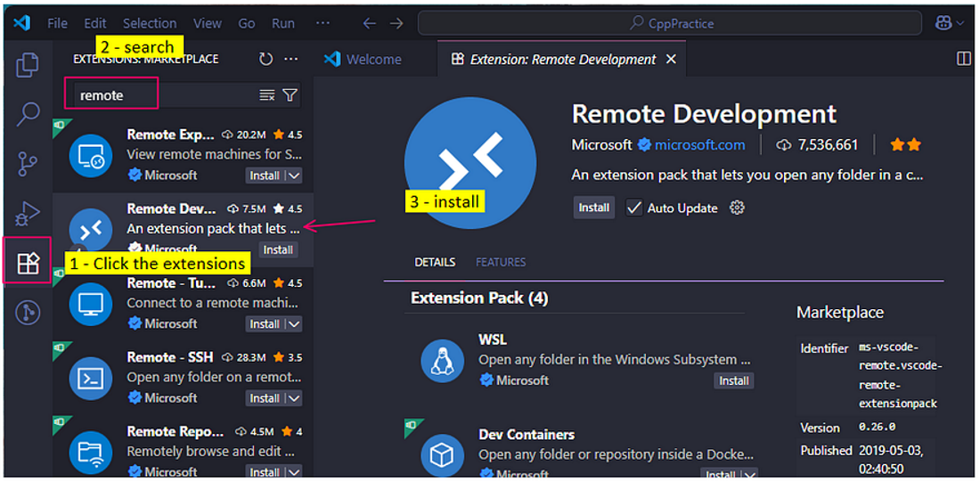The height and width of the screenshot is (482, 980).
Task: Open the Extensions view icon
Action: [x=28, y=264]
